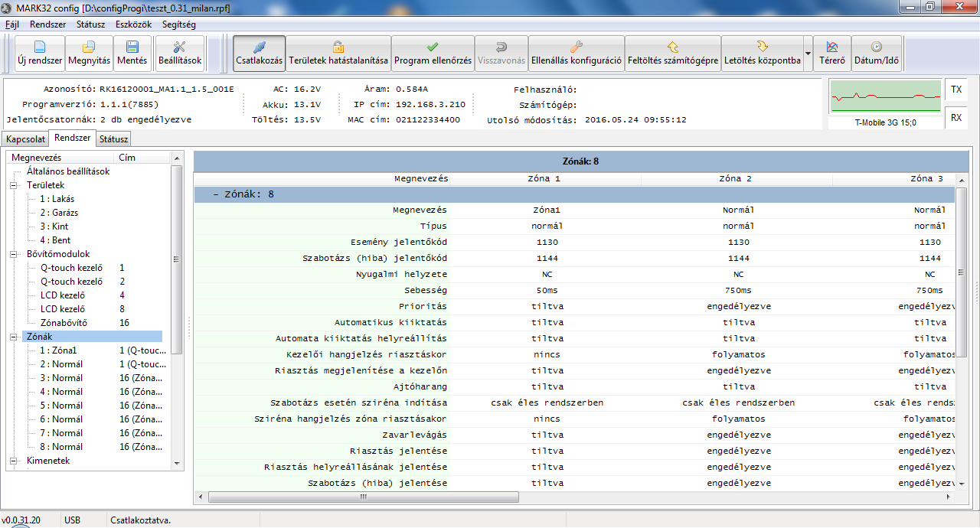The width and height of the screenshot is (980, 528).
Task: Click version 'v0.0.31.20' in the status bar
Action: pos(21,520)
